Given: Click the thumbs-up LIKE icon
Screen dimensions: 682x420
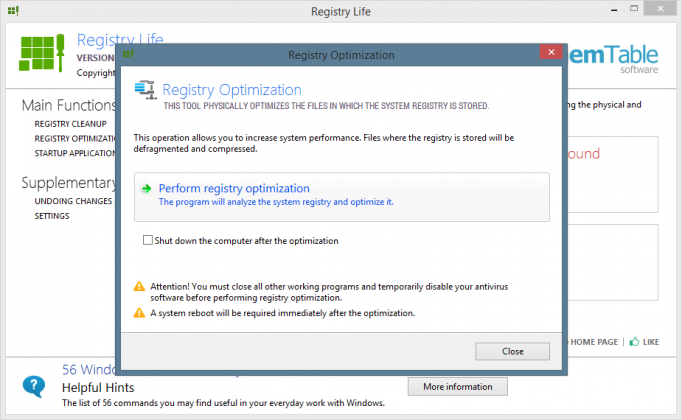Looking at the screenshot, I should 634,341.
